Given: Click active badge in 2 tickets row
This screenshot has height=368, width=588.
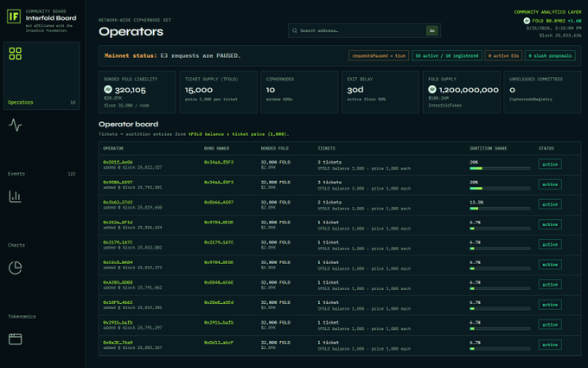Looking at the screenshot, I should [x=550, y=204].
